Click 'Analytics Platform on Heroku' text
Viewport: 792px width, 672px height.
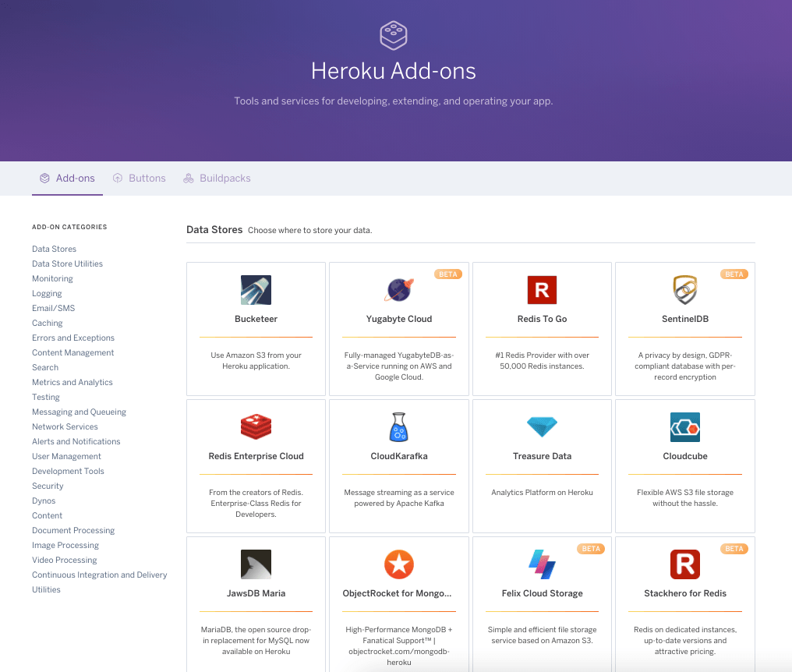point(542,493)
